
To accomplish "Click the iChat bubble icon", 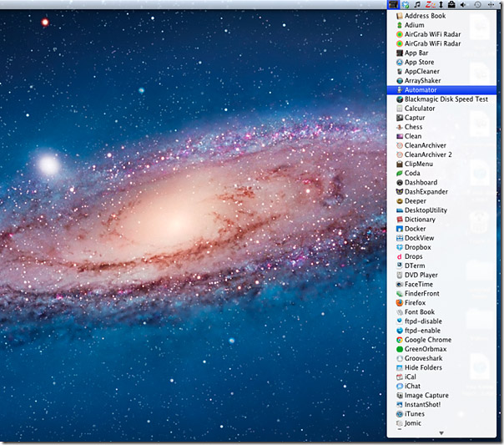I will click(400, 387).
